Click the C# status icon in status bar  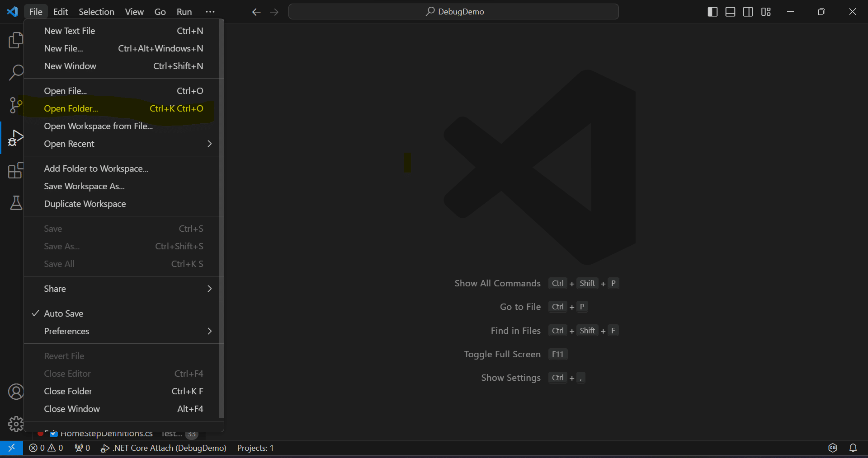[x=833, y=448]
